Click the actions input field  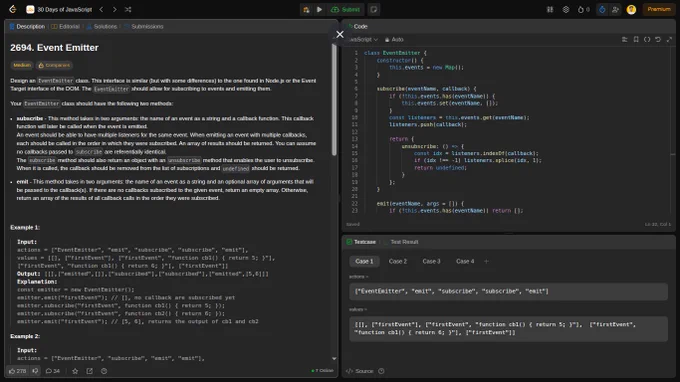(508, 291)
